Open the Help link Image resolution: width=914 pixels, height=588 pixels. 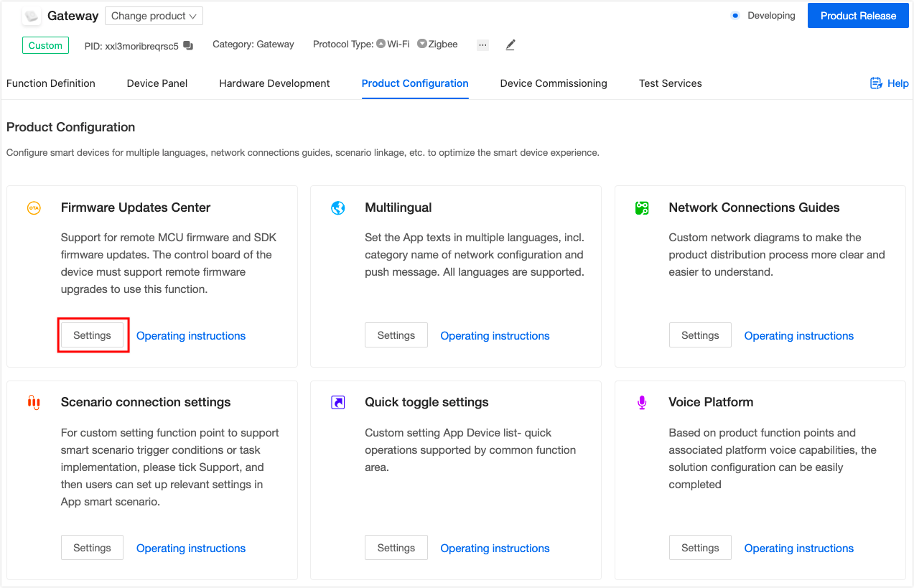click(897, 83)
